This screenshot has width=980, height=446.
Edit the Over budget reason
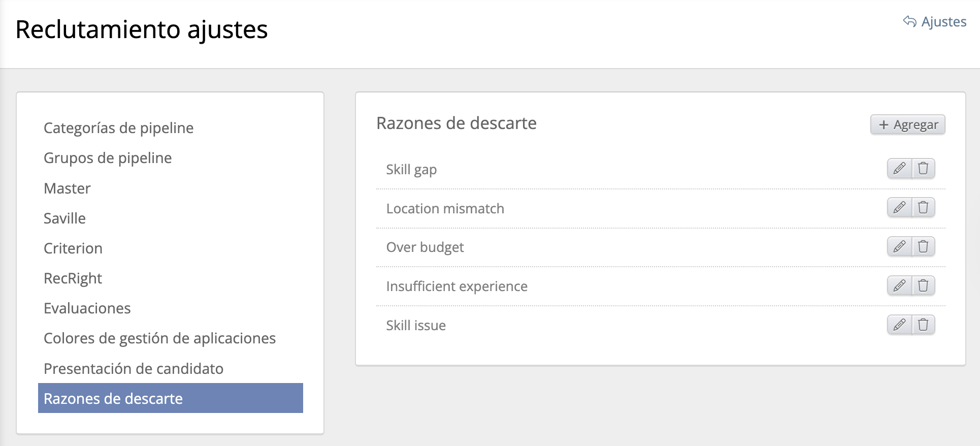click(899, 247)
